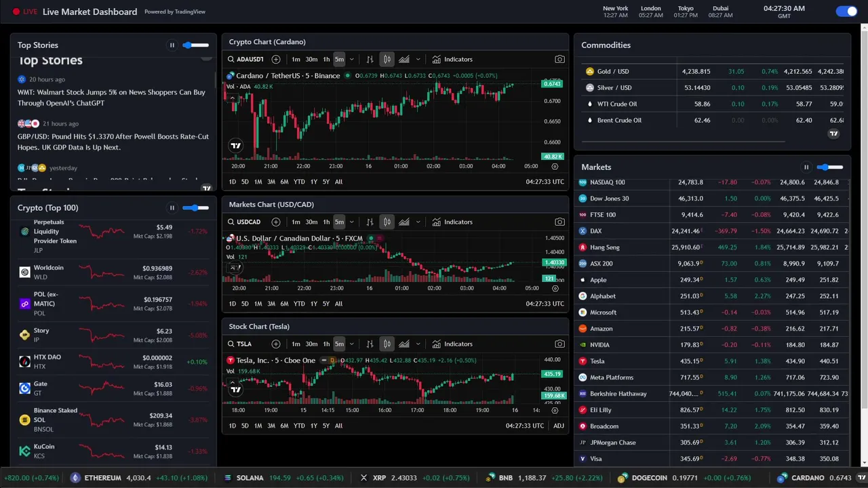Viewport: 868px width, 488px height.
Task: Take snapshot of USD/CAD chart with camera icon
Action: point(559,222)
